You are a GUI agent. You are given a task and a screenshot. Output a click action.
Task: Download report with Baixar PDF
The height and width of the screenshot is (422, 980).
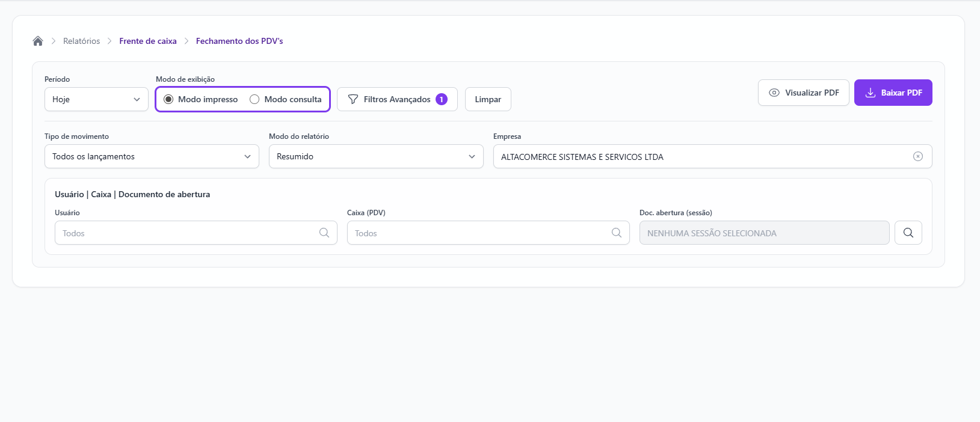coord(893,93)
